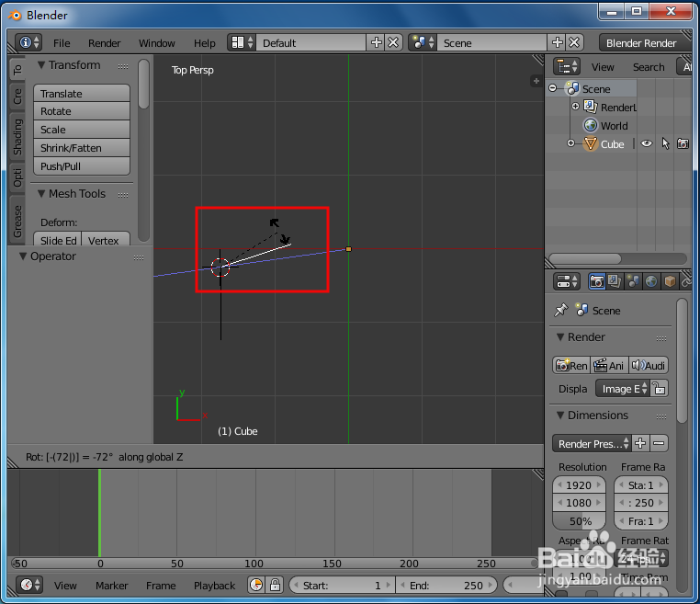The width and height of the screenshot is (700, 604).
Task: Click the resolution X 1920 field
Action: click(x=579, y=484)
